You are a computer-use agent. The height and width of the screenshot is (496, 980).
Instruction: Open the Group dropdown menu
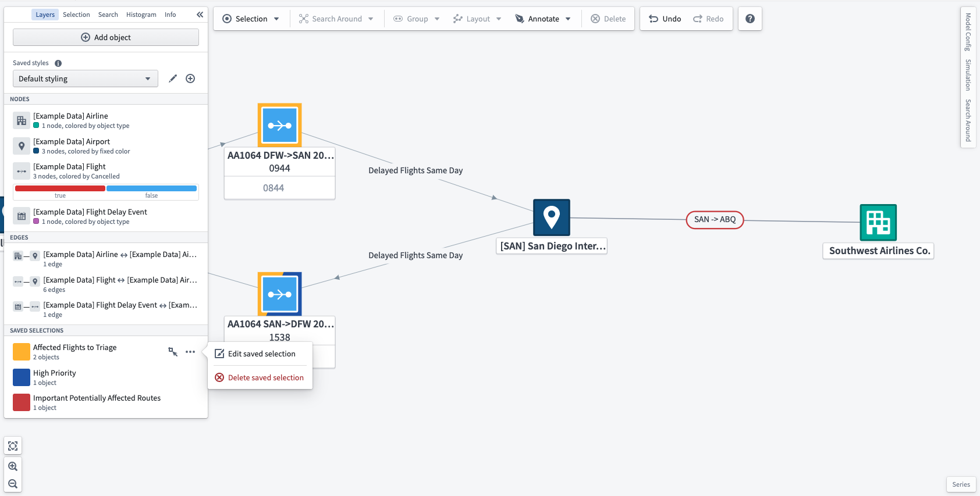(417, 19)
